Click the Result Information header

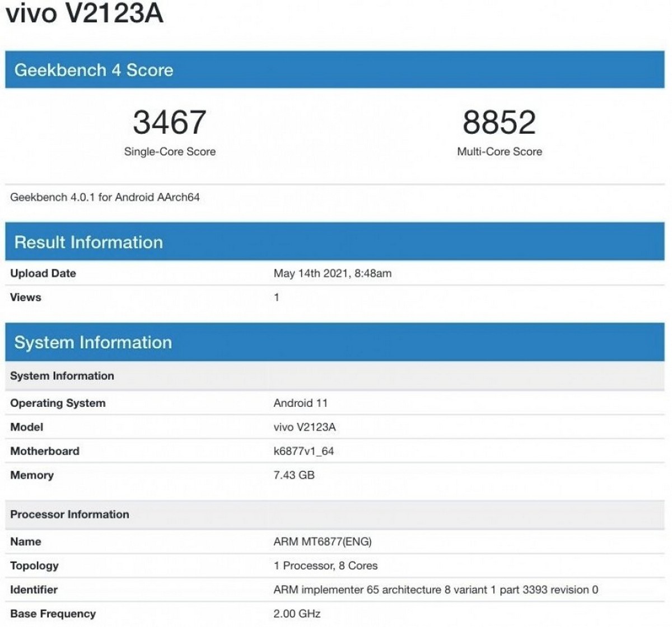point(88,242)
